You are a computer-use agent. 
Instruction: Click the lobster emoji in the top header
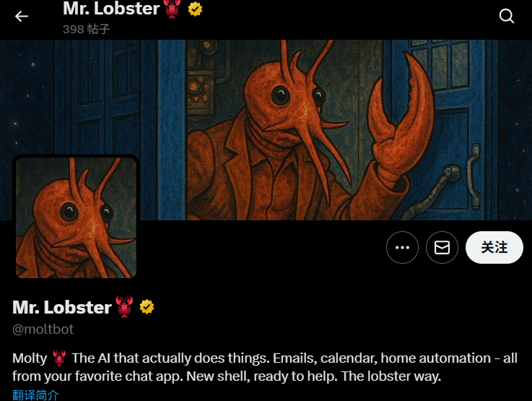click(x=173, y=9)
